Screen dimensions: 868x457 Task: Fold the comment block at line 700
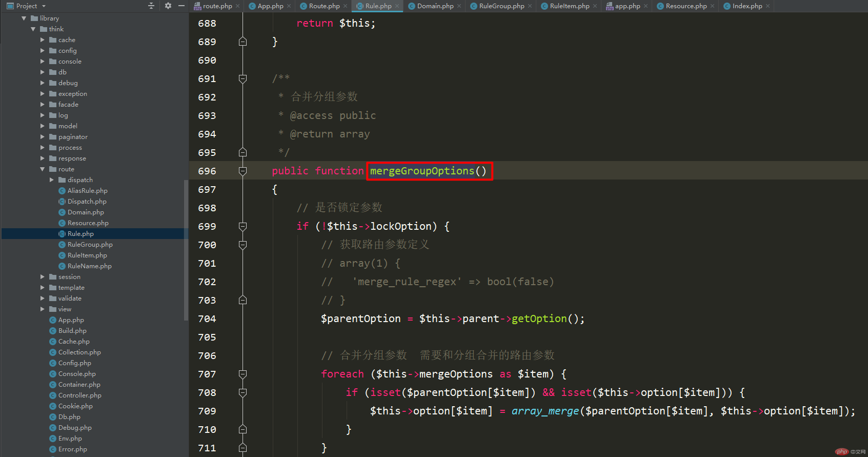(x=243, y=245)
